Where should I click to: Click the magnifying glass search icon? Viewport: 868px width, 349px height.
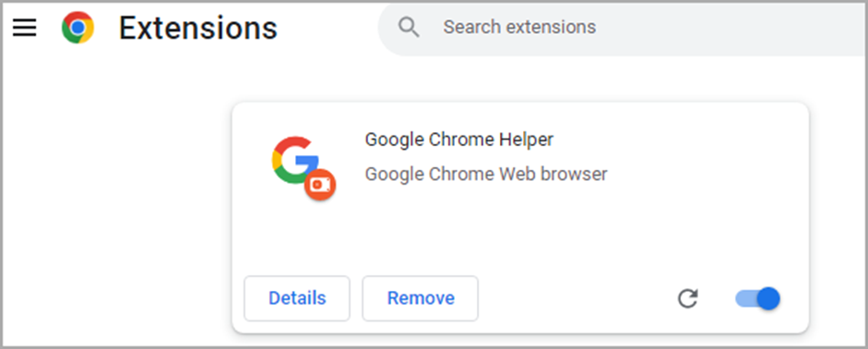coord(409,27)
